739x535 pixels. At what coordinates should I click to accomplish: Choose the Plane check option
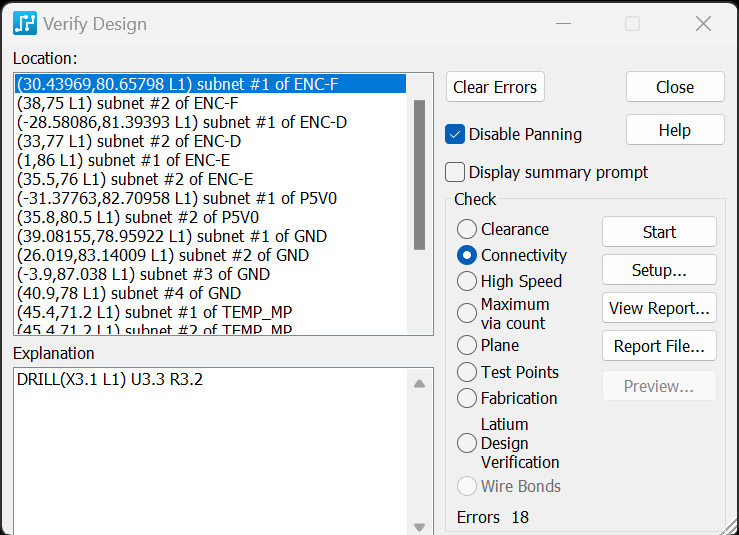(467, 345)
